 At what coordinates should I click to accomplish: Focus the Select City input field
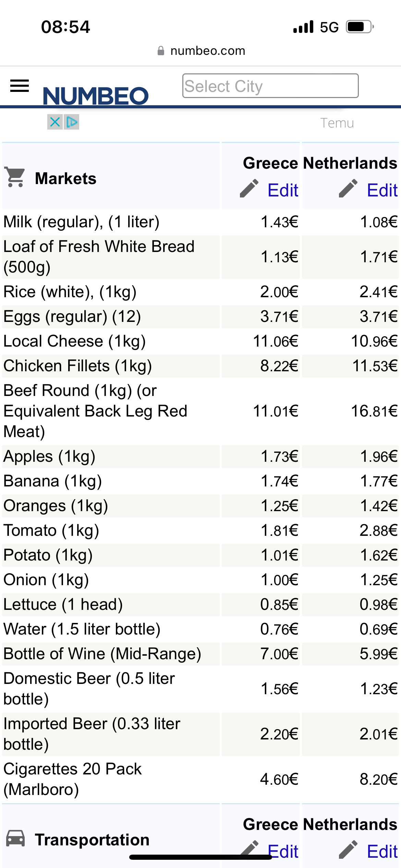point(270,86)
